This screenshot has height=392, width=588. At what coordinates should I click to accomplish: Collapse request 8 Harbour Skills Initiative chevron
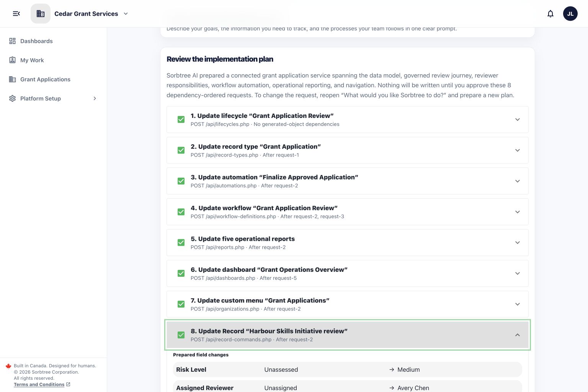(x=517, y=335)
